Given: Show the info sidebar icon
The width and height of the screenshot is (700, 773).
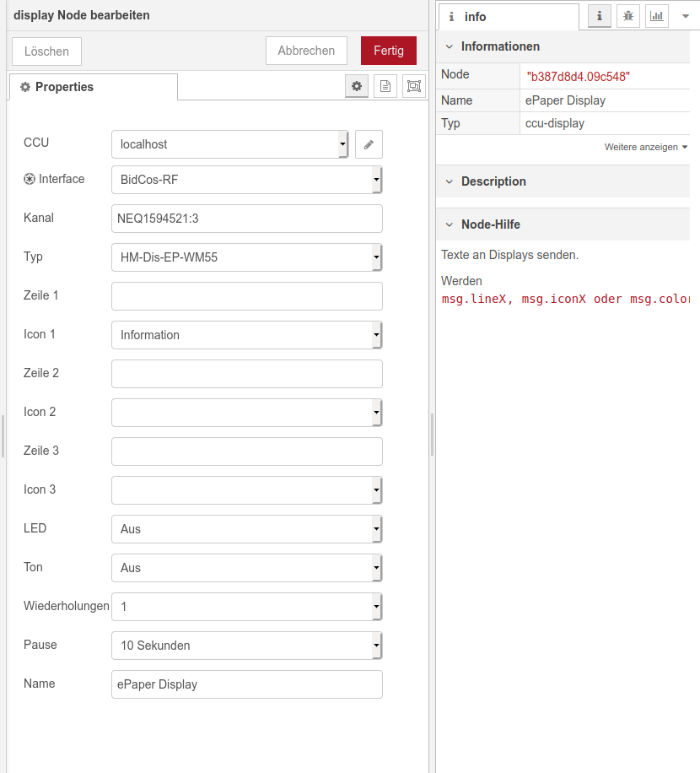Looking at the screenshot, I should point(600,16).
